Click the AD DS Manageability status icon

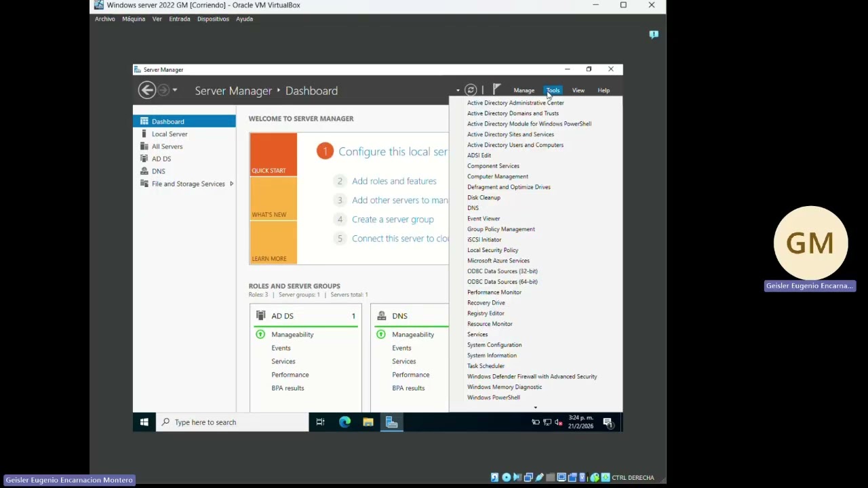(260, 334)
